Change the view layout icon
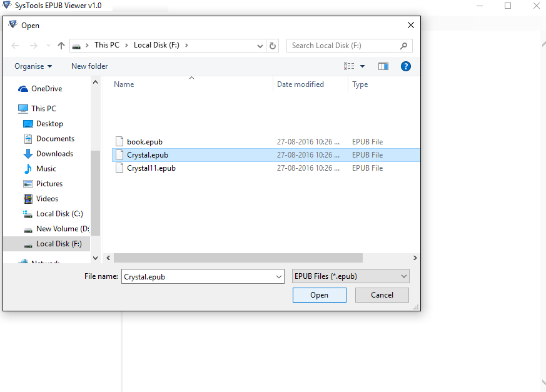Image resolution: width=546 pixels, height=392 pixels. (x=349, y=66)
